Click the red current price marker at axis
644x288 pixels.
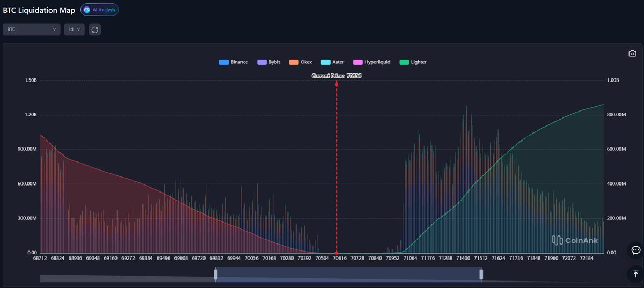click(x=336, y=253)
